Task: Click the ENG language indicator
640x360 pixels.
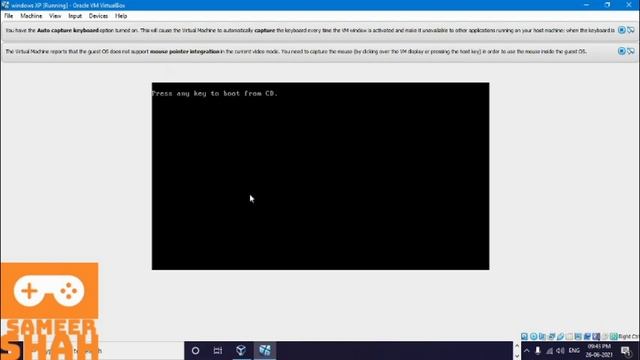Action: 574,351
